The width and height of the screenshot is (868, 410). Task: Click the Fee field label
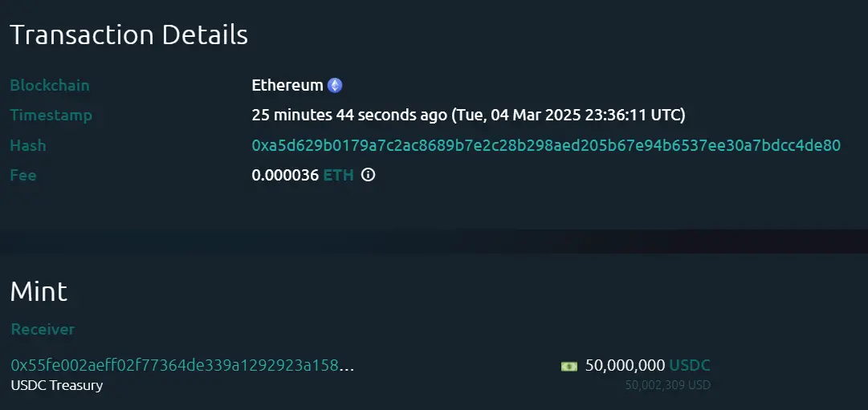tap(23, 175)
